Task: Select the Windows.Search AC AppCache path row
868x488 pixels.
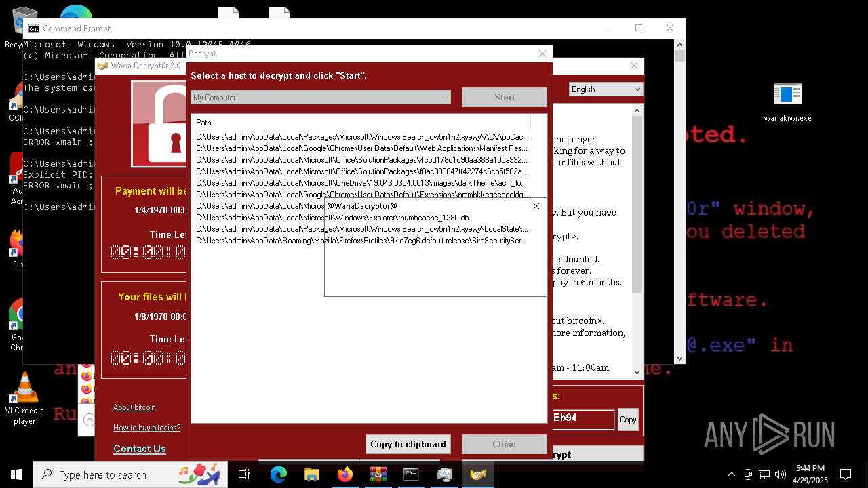Action: [x=362, y=137]
